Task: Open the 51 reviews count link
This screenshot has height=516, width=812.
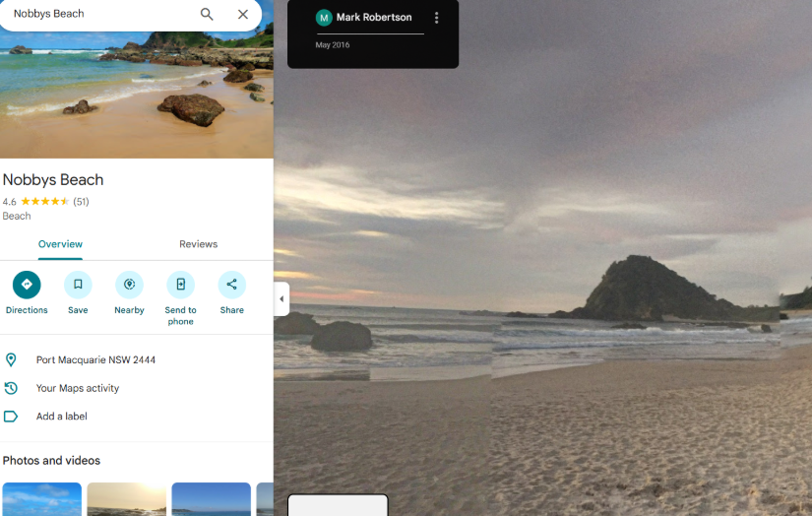Action: (x=81, y=202)
